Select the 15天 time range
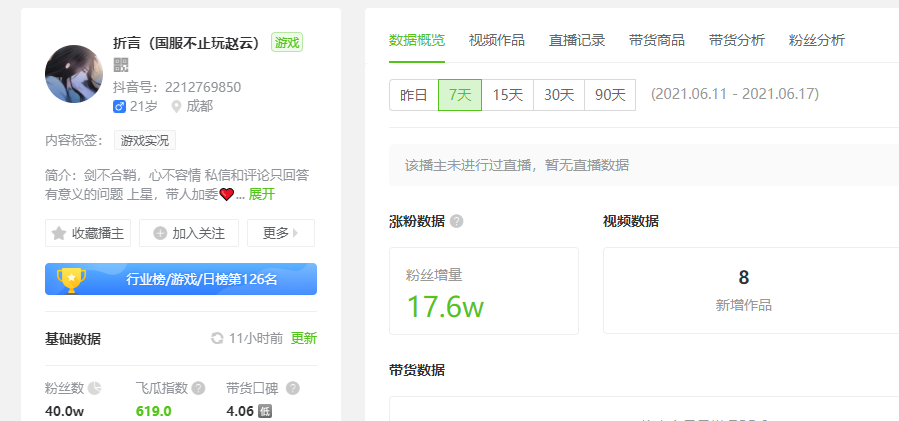899x421 pixels. pyautogui.click(x=508, y=95)
